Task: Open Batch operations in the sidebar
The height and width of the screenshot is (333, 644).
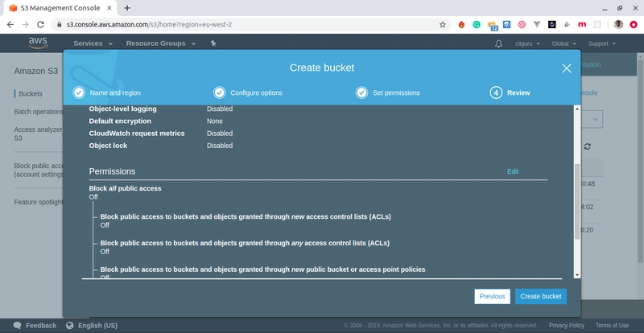Action: point(39,112)
